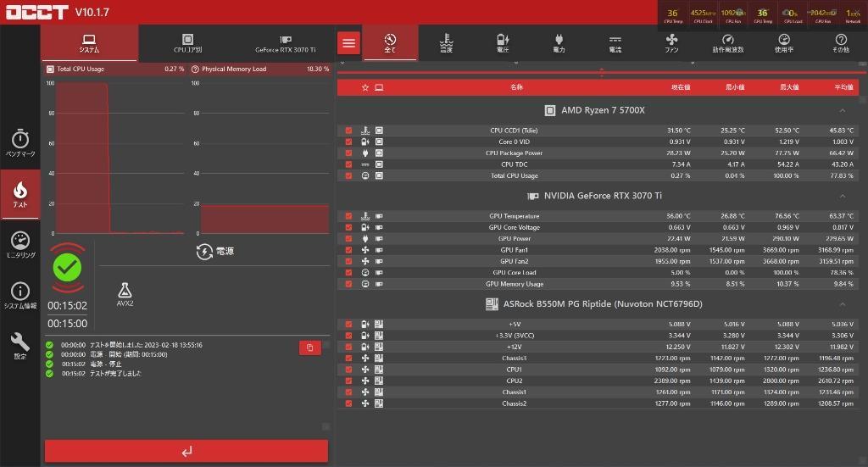This screenshot has width=868, height=467.
Task: Click the Chassis1 motherboard icon
Action: [379, 392]
